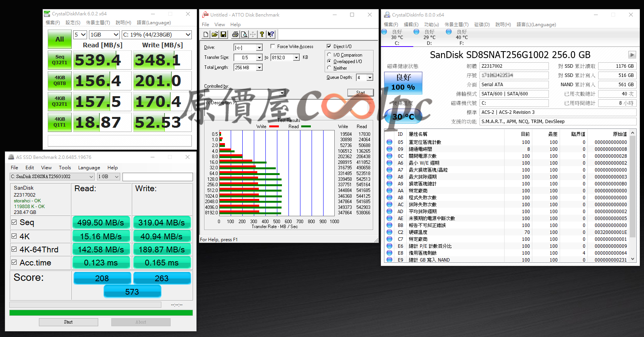Screen dimensions: 644x337
Task: Click next disk arrow beside SanDisk model name
Action: click(632, 55)
